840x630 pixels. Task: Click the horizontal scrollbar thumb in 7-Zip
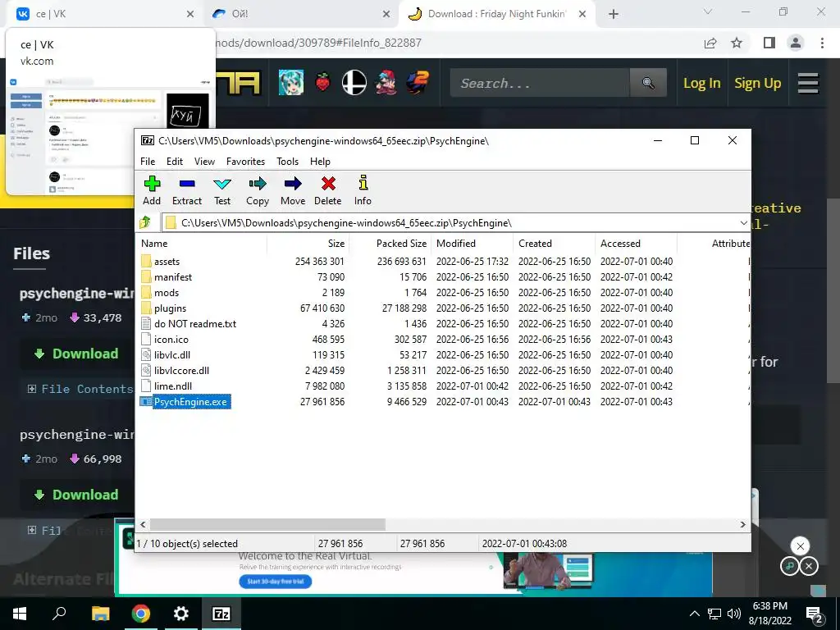(267, 524)
